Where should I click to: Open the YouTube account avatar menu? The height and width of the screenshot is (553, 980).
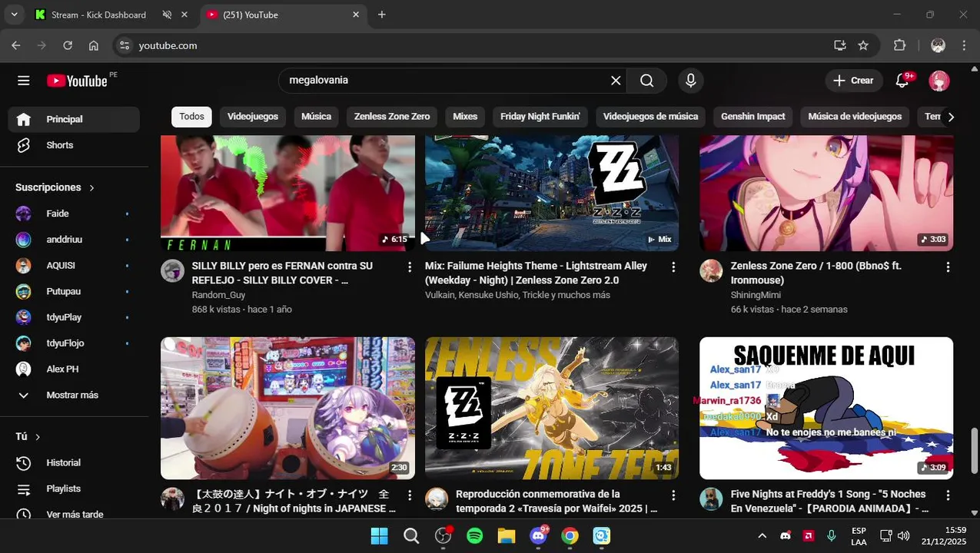[939, 81]
